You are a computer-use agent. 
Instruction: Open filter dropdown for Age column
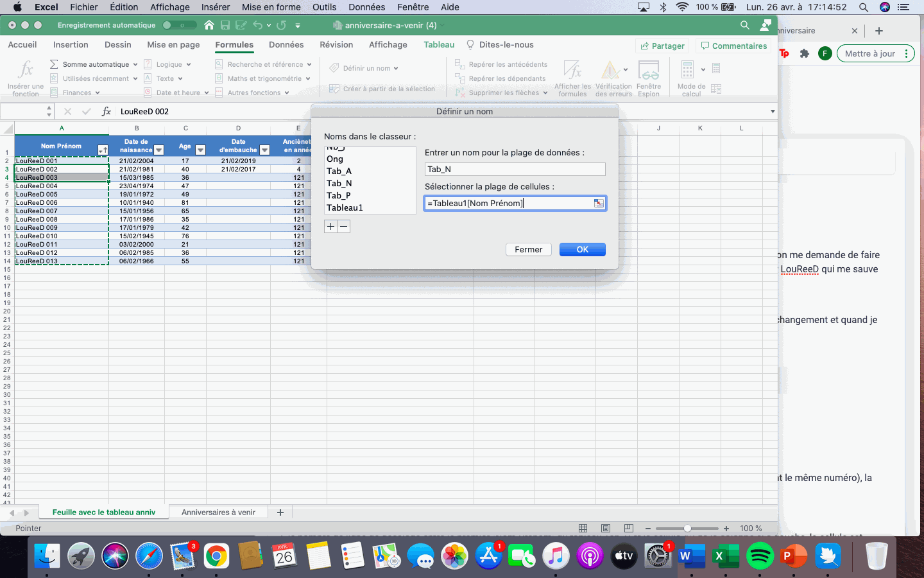click(200, 150)
